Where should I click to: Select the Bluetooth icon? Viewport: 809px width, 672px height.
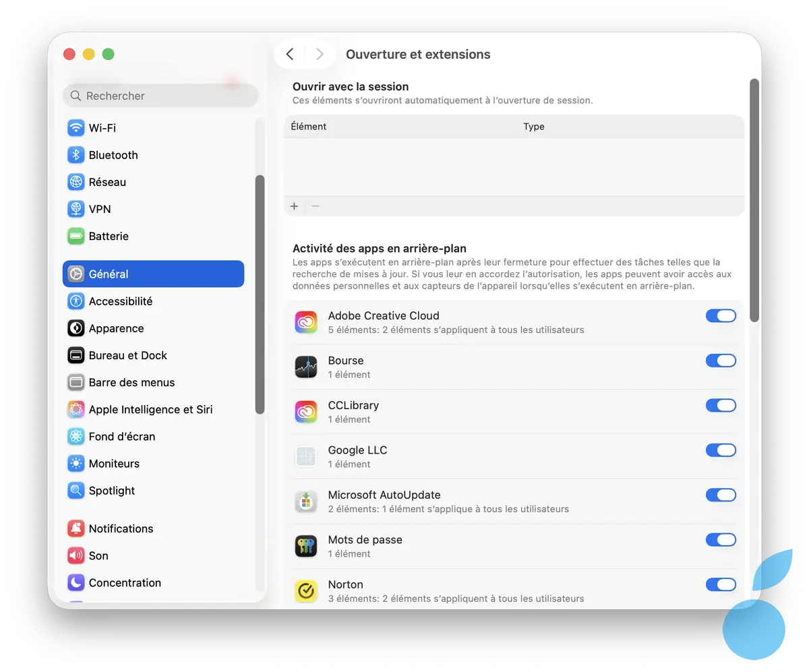pos(76,154)
